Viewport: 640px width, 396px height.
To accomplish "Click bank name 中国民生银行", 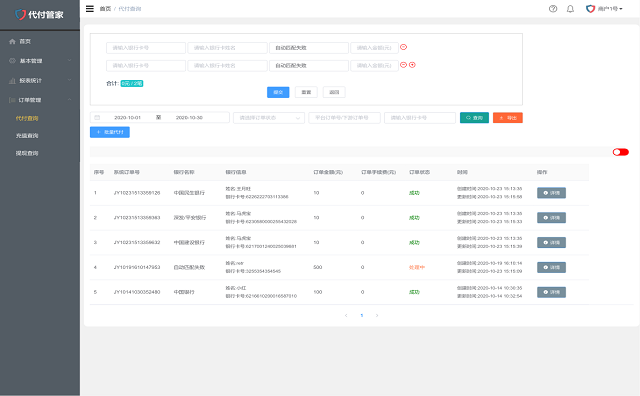I will [189, 193].
